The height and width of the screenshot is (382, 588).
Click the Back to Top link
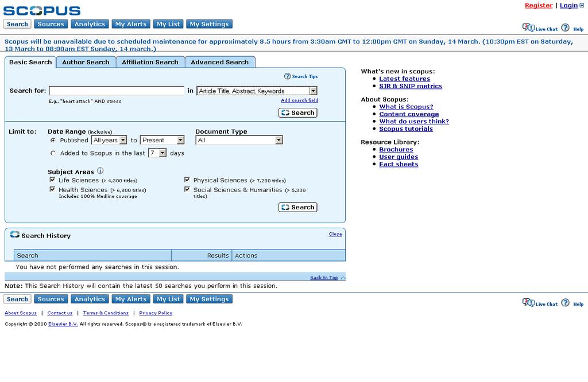[x=324, y=278]
